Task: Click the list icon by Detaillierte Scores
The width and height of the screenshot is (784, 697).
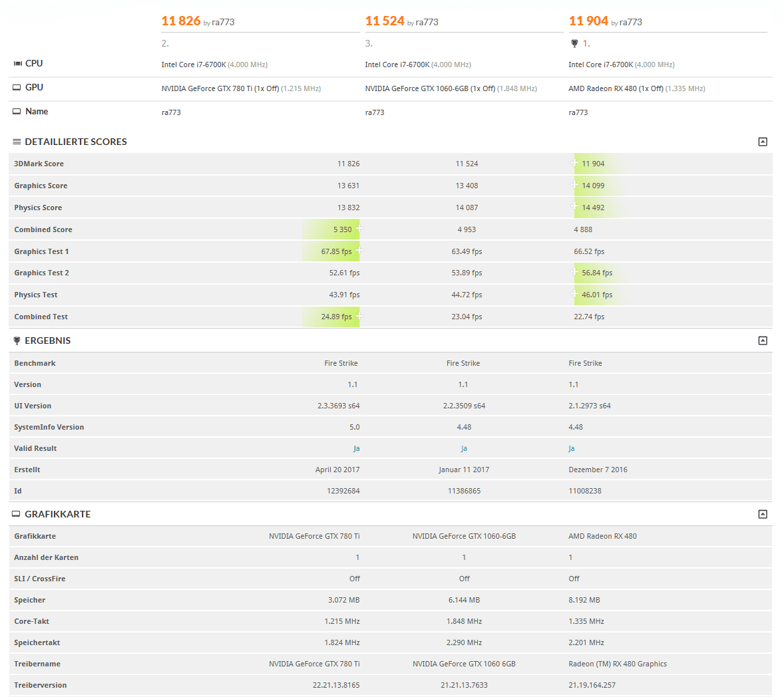Action: [17, 142]
